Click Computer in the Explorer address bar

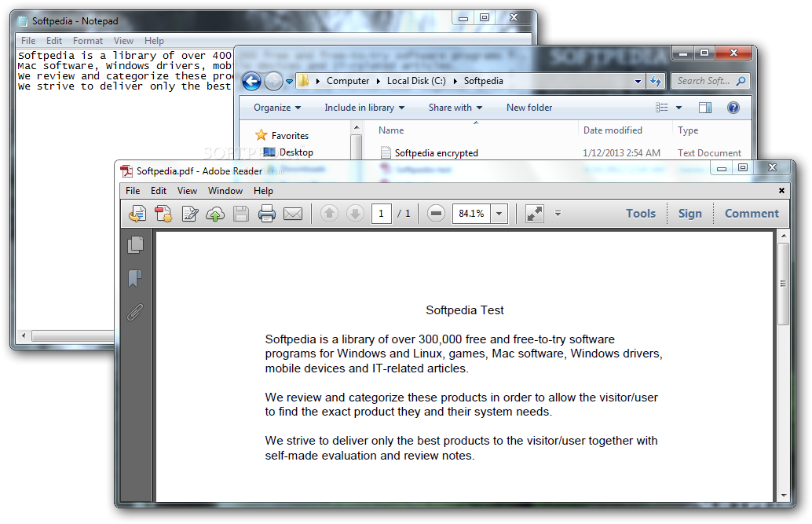348,81
